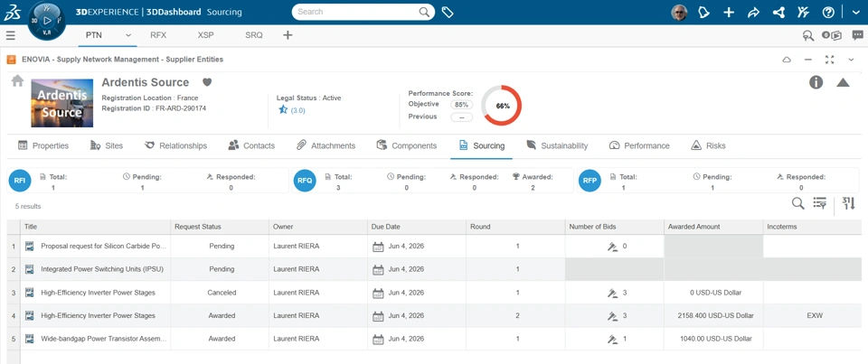Open the chat bubble icon

[x=857, y=35]
